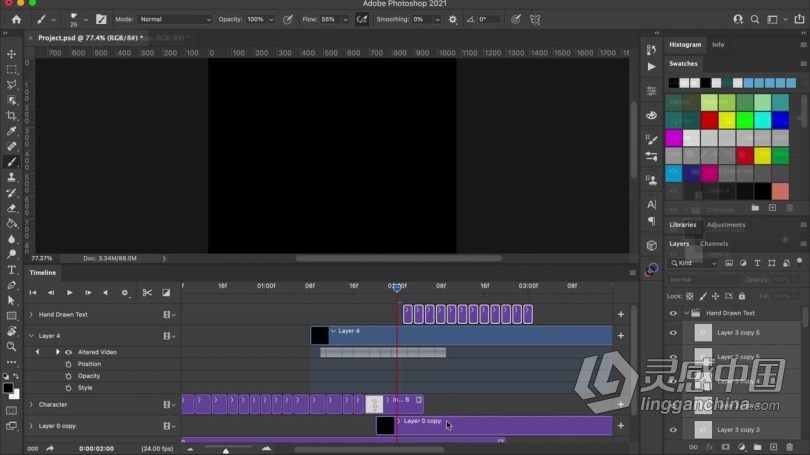This screenshot has height=455, width=810.
Task: Collapse the Layer 4 timeline track
Action: [x=31, y=336]
